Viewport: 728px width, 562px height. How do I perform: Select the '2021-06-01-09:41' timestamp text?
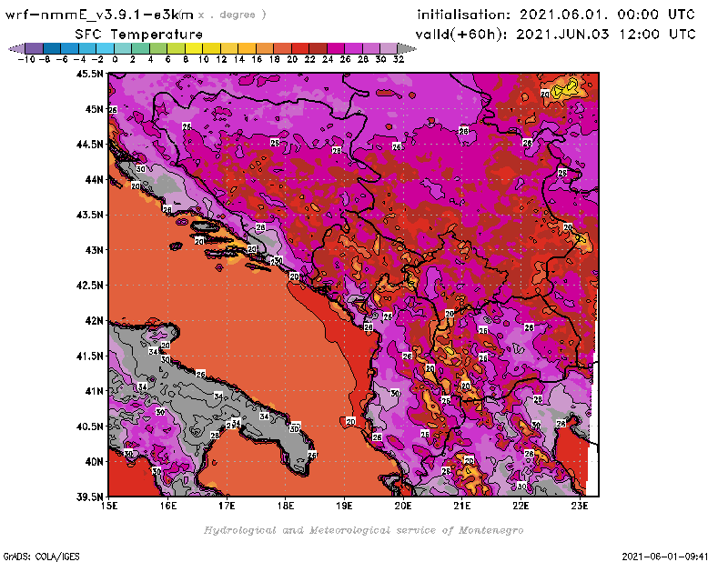tap(665, 556)
